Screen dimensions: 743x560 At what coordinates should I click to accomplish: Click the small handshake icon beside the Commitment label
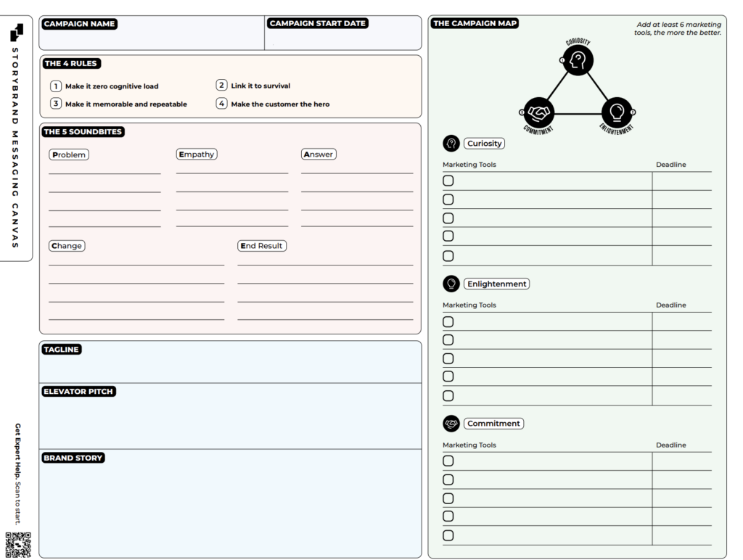[451, 424]
